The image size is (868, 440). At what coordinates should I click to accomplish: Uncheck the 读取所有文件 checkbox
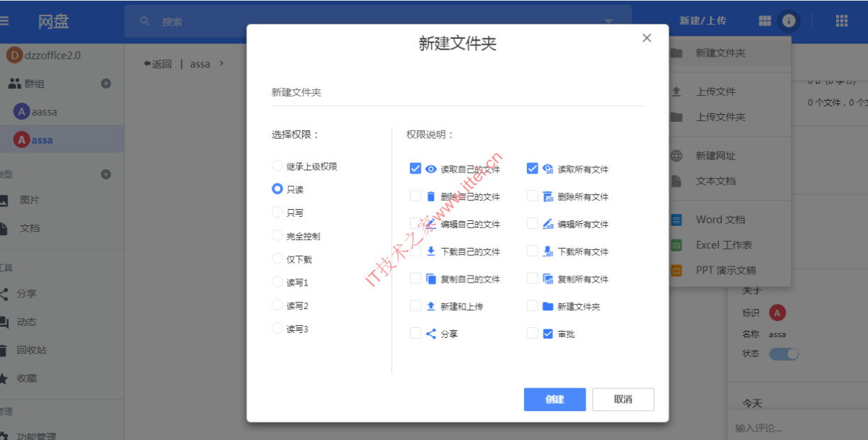(533, 169)
